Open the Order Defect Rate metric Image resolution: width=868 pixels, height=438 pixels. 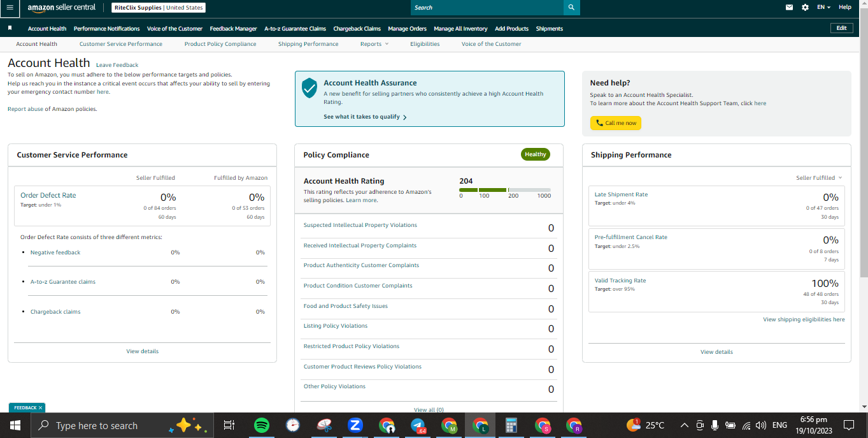[x=48, y=195]
